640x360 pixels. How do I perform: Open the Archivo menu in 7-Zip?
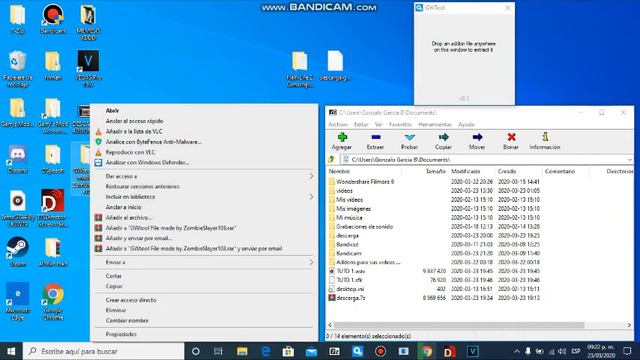pyautogui.click(x=338, y=124)
